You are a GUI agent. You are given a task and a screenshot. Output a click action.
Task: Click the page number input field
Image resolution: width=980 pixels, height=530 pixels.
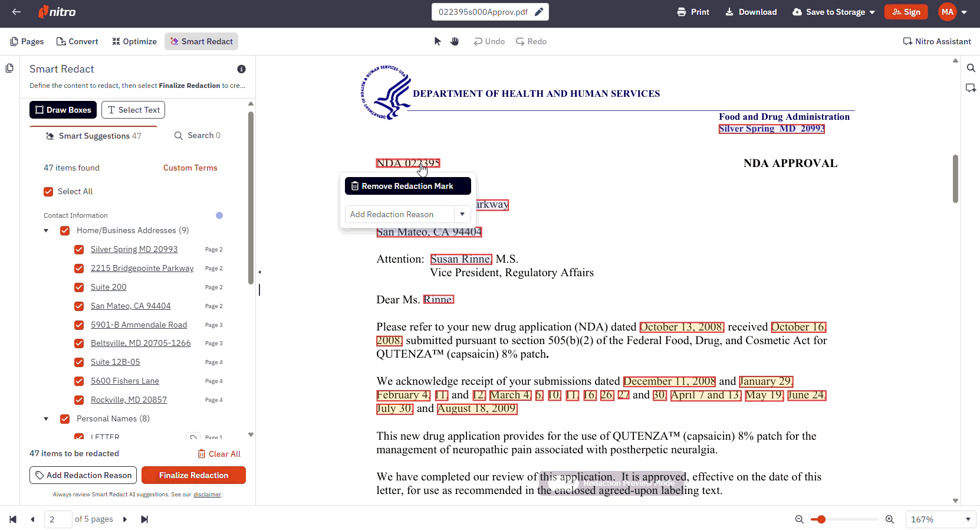click(x=58, y=519)
